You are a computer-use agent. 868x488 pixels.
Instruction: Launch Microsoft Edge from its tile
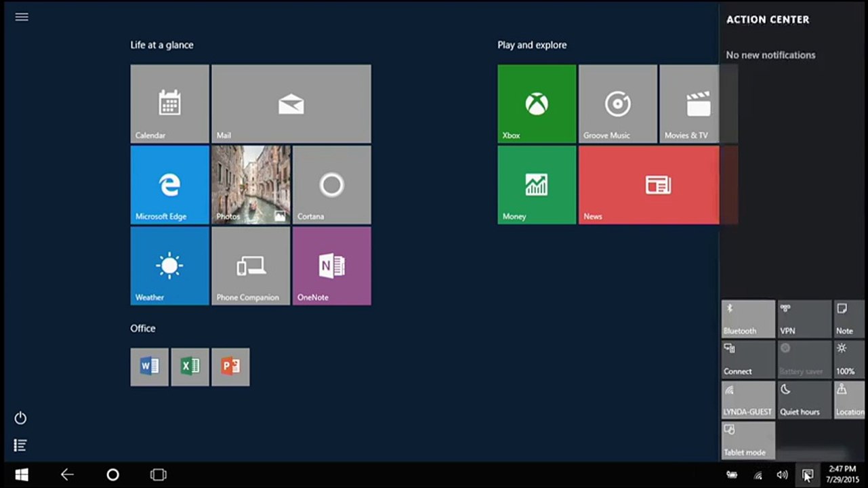point(169,185)
